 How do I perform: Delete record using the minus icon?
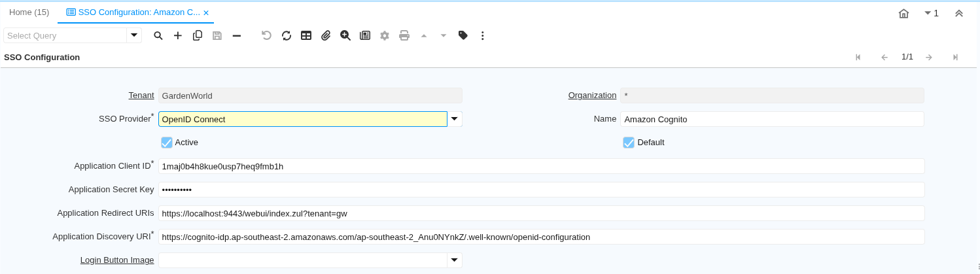(x=237, y=35)
